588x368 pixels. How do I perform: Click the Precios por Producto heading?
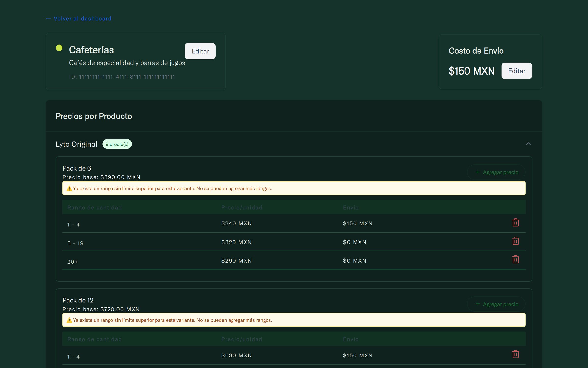94,116
